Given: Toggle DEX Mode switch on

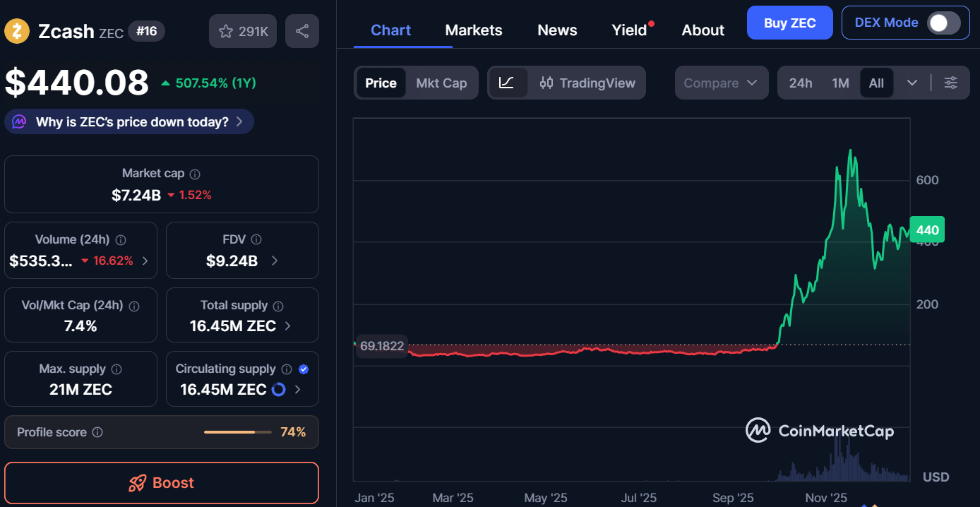Looking at the screenshot, I should [x=943, y=23].
